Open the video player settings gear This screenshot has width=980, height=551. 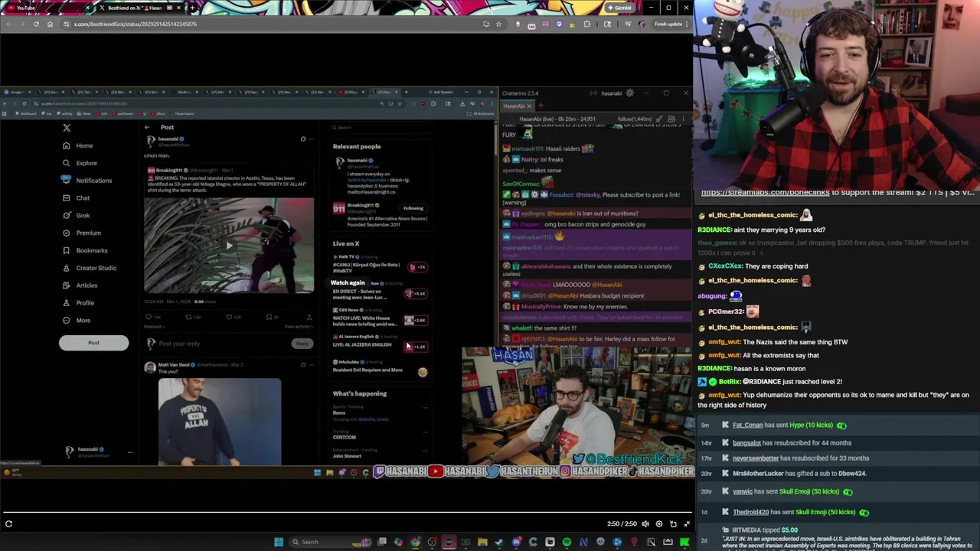(x=659, y=524)
